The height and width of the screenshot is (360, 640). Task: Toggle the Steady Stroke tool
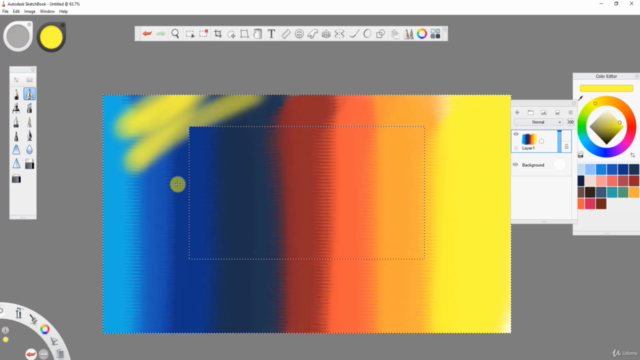(354, 34)
